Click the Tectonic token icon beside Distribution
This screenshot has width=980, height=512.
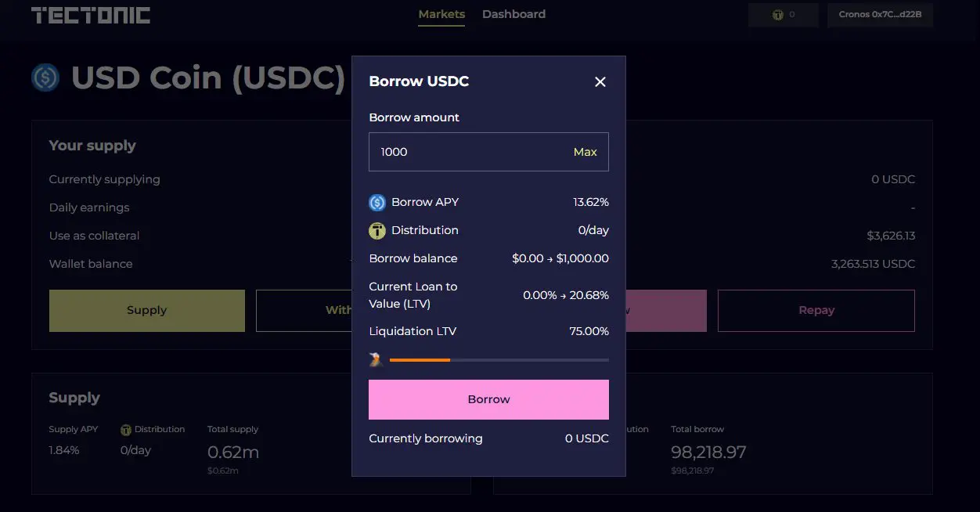(x=377, y=231)
